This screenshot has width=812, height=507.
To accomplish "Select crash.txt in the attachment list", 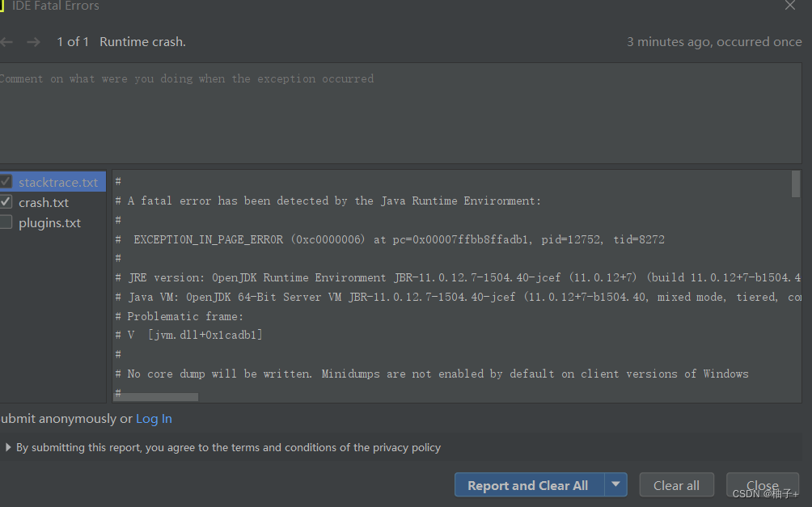I will (45, 202).
